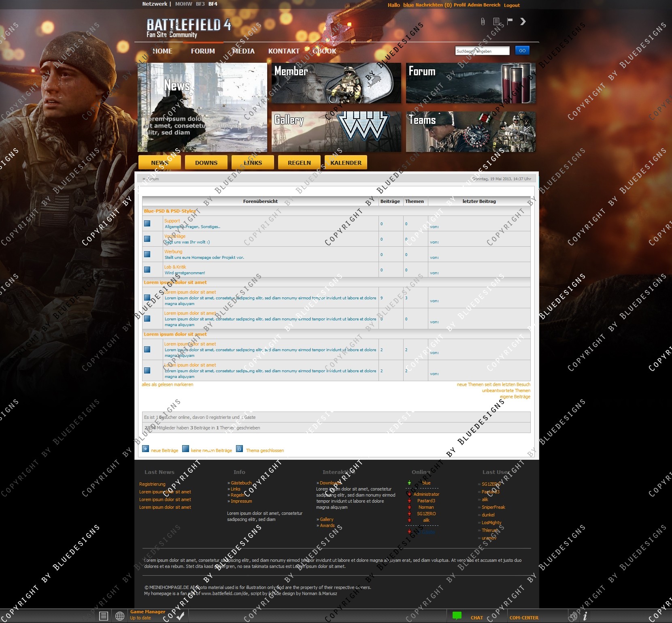
Task: Click 'unbeantwortete Themen' link
Action: click(x=506, y=390)
